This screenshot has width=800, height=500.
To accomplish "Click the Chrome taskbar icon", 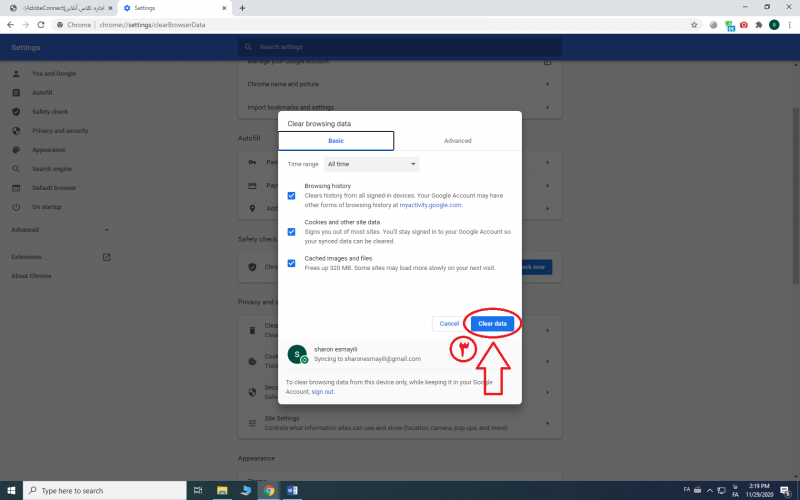I will 268,491.
